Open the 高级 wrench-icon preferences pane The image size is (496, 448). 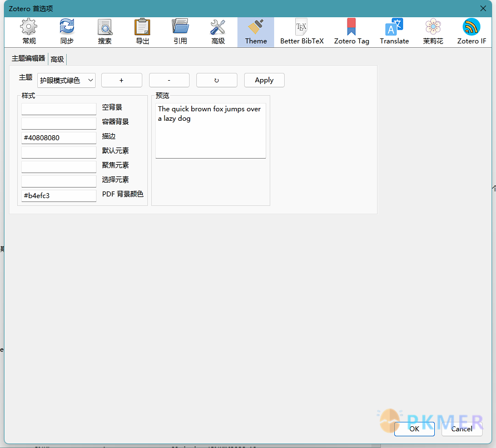tap(218, 32)
